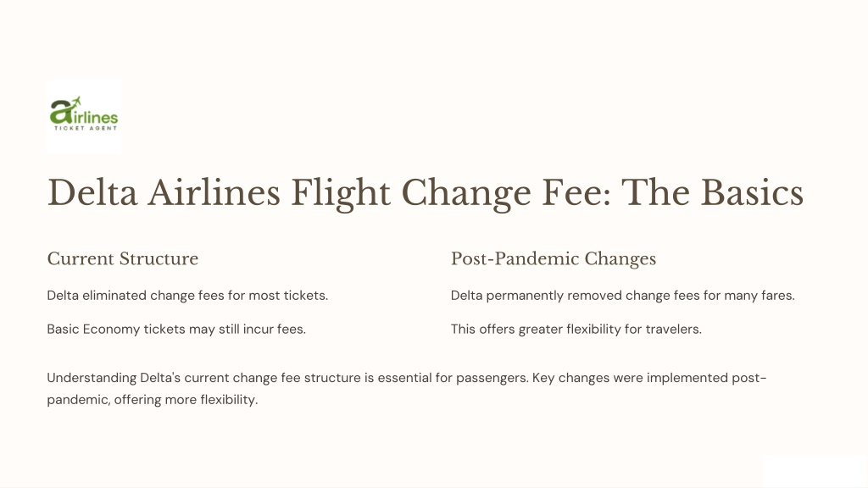Click 'Delta eliminated change fees for most tickets.'
The image size is (868, 488).
tap(187, 296)
